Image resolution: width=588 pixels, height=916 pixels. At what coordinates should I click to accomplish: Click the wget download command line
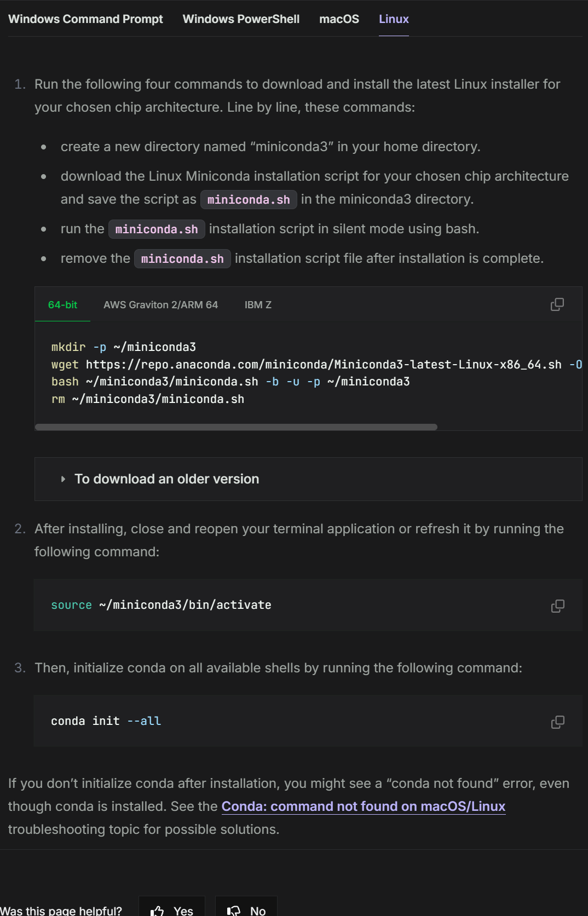pyautogui.click(x=307, y=365)
